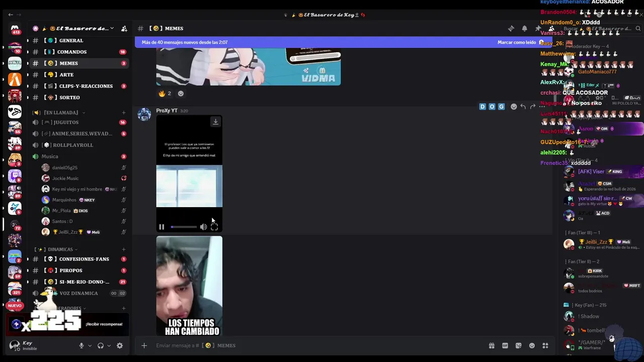Screen dimensions: 644x362
Task: Open Discord direct messages home icon
Action: (15, 29)
